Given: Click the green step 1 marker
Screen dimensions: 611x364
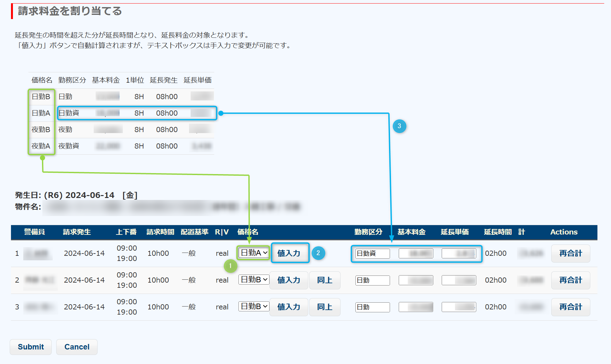Looking at the screenshot, I should pos(230,266).
